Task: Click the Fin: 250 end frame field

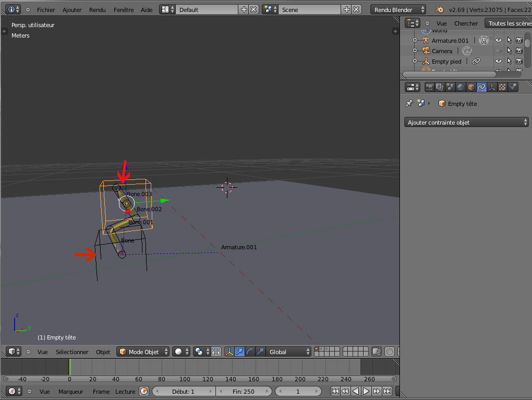Action: click(244, 392)
